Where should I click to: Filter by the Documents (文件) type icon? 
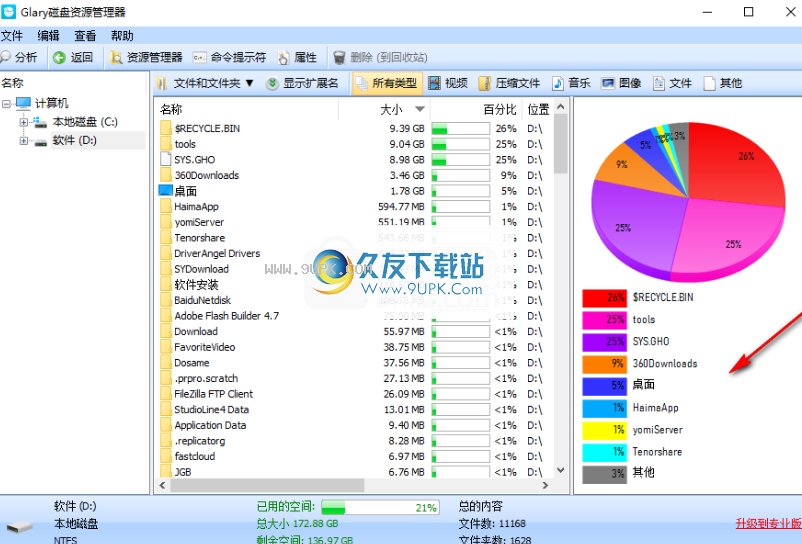pyautogui.click(x=659, y=83)
